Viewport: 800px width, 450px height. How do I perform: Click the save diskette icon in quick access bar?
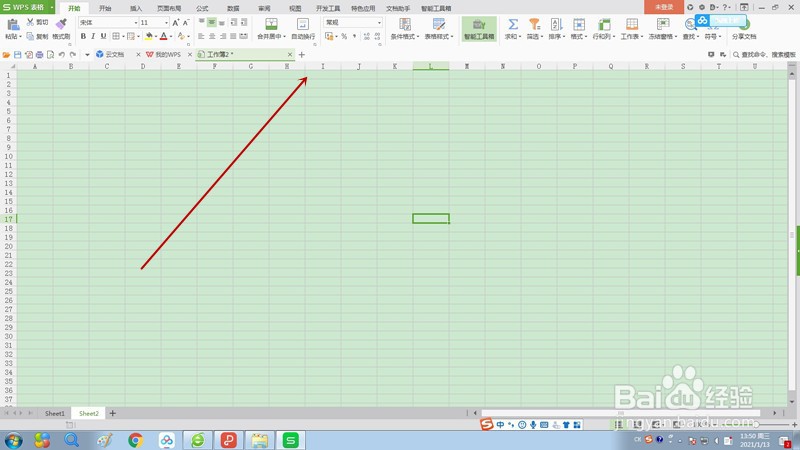pyautogui.click(x=17, y=55)
